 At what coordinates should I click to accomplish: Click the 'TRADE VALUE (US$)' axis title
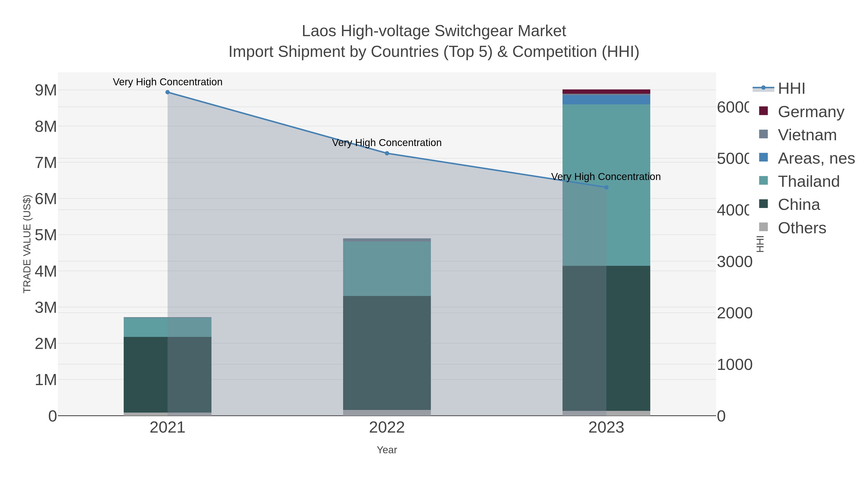[x=27, y=244]
